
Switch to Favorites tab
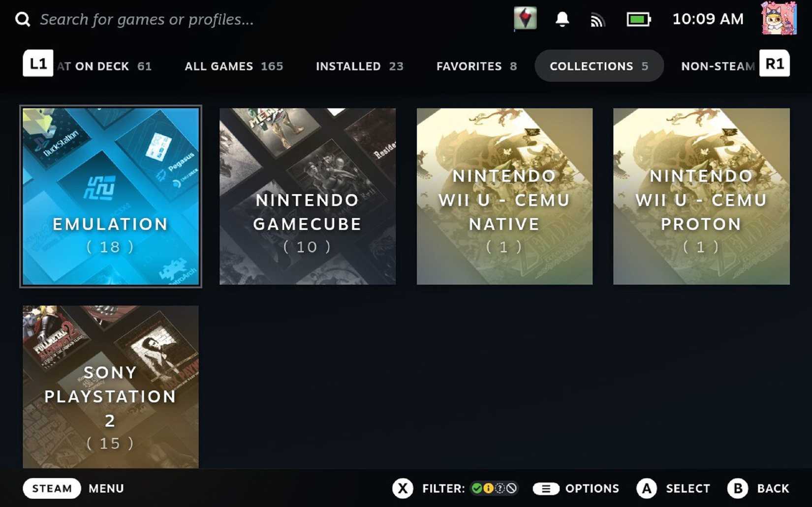(x=476, y=66)
